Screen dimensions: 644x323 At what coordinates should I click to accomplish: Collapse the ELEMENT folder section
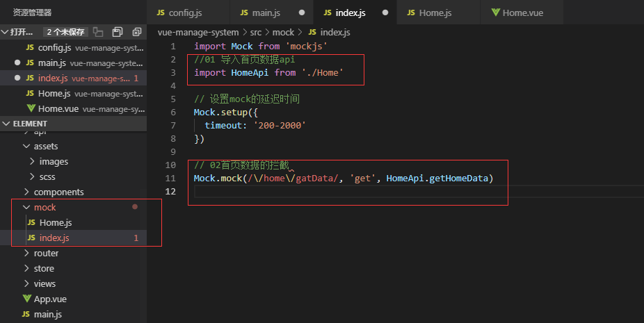point(6,124)
